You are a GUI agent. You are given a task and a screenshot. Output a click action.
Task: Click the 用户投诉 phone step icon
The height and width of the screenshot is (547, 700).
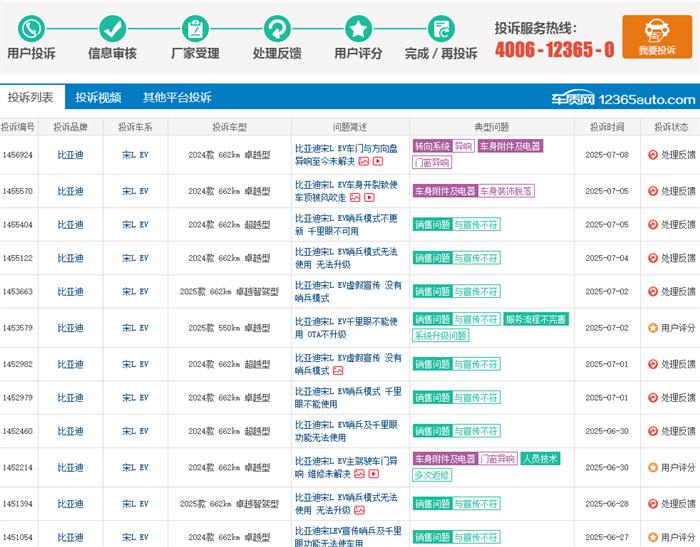31,29
